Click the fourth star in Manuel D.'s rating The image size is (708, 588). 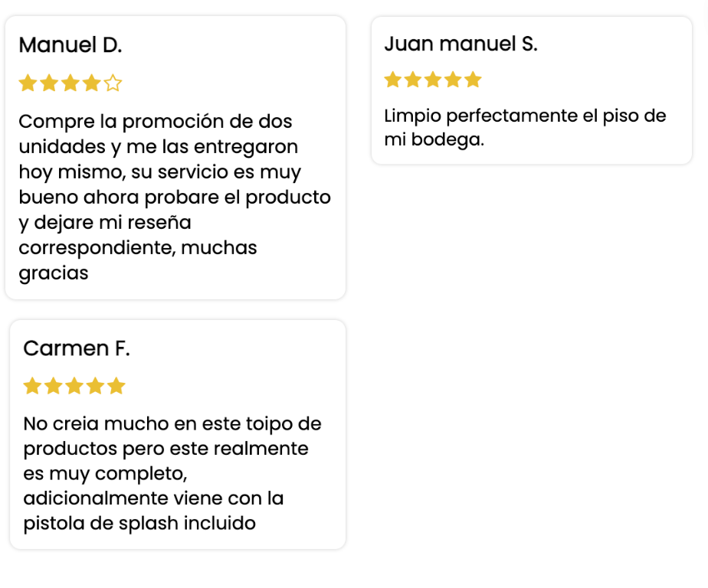[92, 83]
